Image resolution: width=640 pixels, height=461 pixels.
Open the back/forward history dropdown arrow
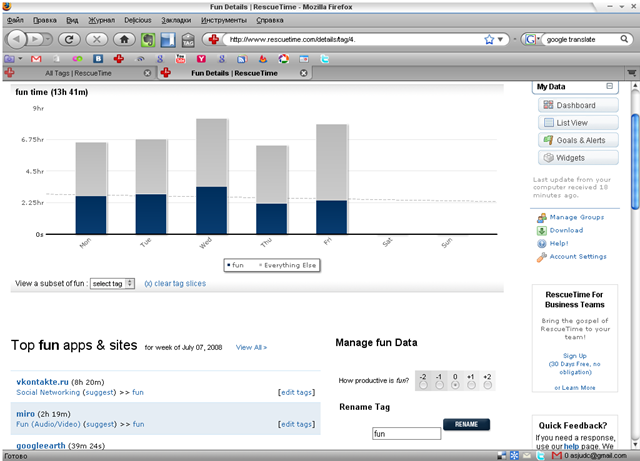[x=48, y=39]
